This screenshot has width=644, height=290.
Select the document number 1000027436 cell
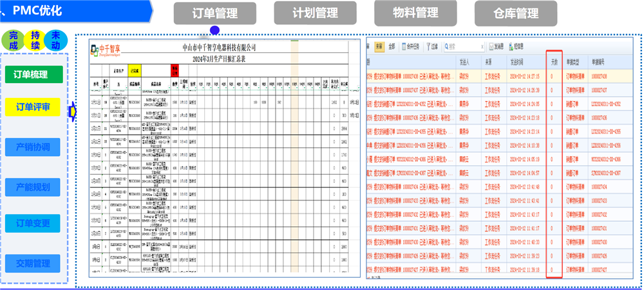pos(599,118)
